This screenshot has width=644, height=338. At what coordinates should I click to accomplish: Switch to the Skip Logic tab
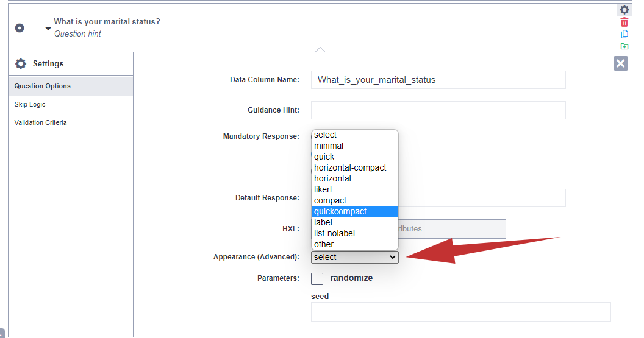(x=30, y=104)
